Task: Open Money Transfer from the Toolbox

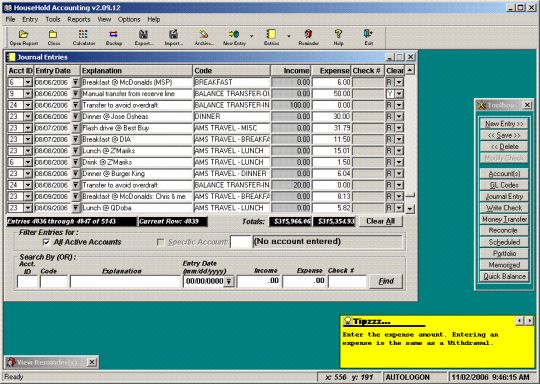Action: click(504, 219)
